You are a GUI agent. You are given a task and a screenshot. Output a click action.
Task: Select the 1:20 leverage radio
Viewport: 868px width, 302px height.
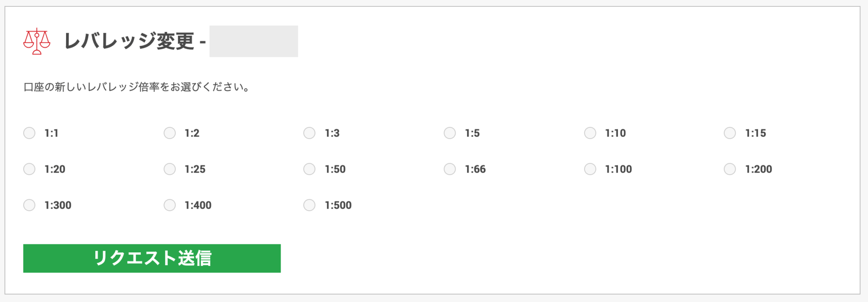tap(29, 169)
